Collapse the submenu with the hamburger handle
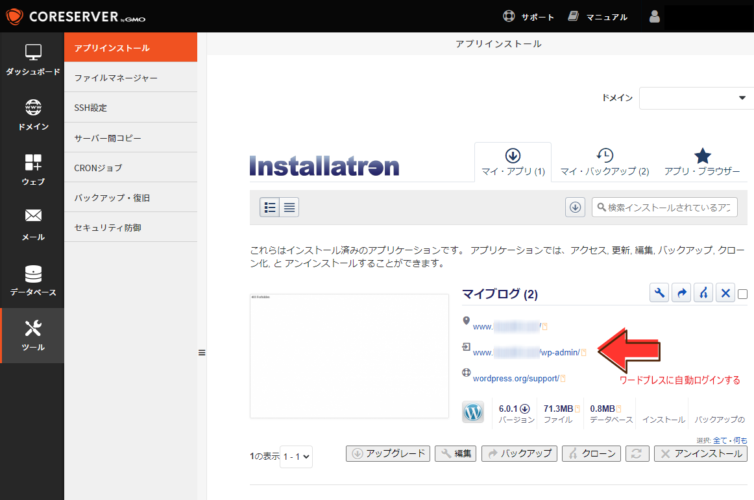Viewport: 754px width, 500px height. point(202,352)
